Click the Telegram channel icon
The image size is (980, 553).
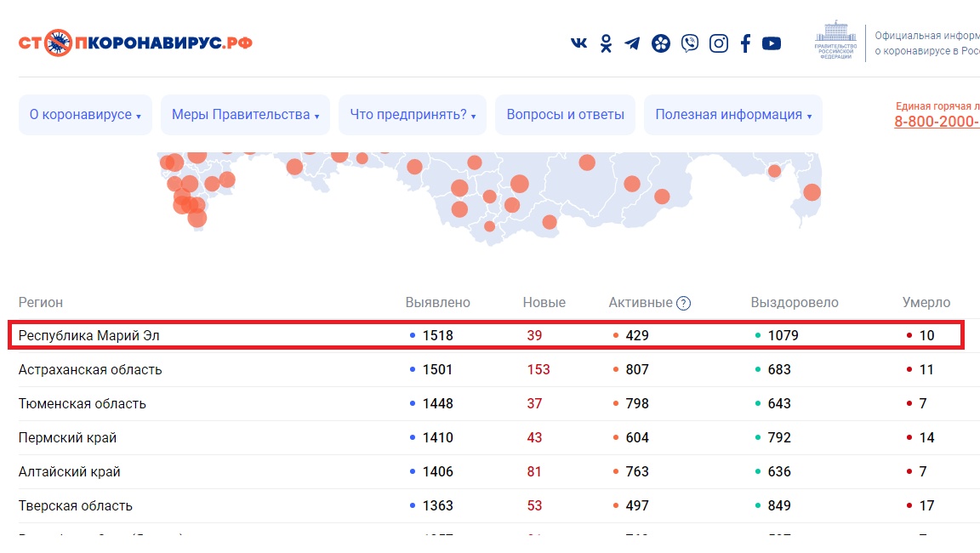pyautogui.click(x=632, y=43)
